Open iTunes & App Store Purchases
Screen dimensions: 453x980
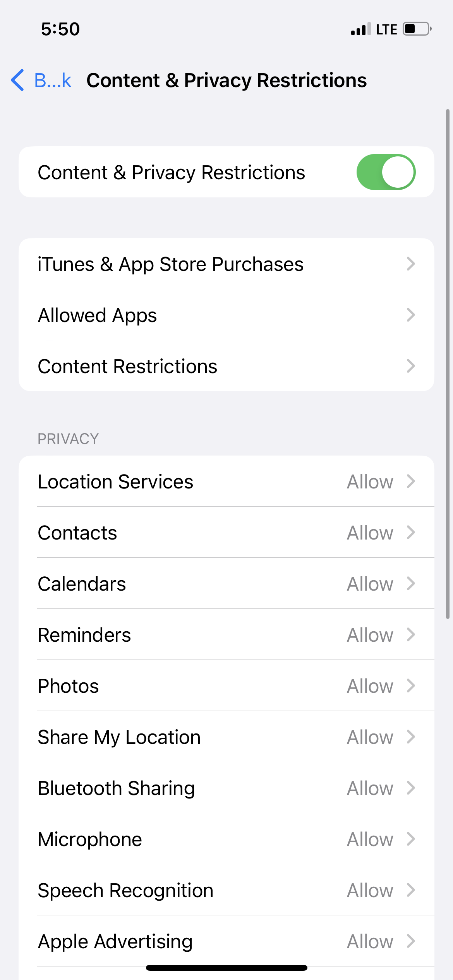click(226, 264)
